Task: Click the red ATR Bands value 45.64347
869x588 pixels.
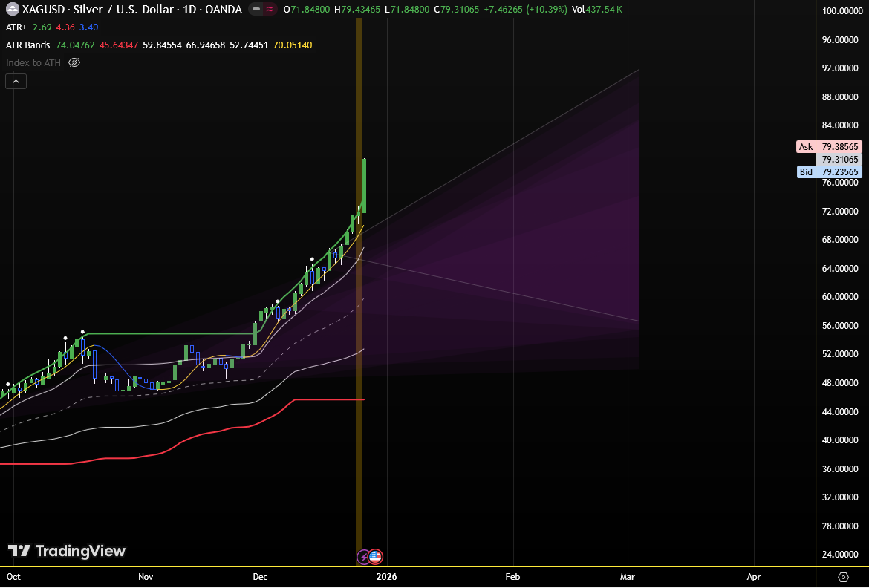Action: pos(119,45)
